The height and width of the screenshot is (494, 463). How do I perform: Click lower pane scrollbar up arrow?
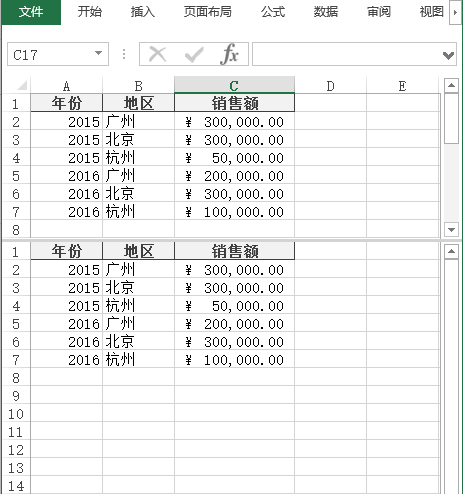click(451, 252)
